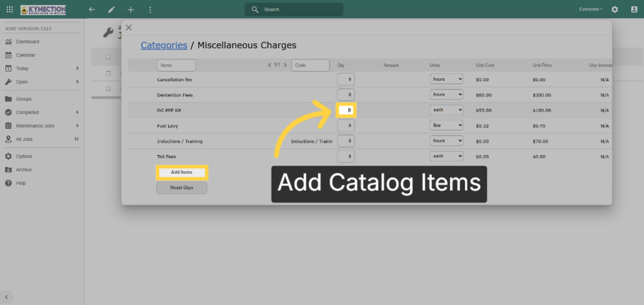Open Dentention Fees units dropdown
The image size is (644, 305).
[x=447, y=94]
